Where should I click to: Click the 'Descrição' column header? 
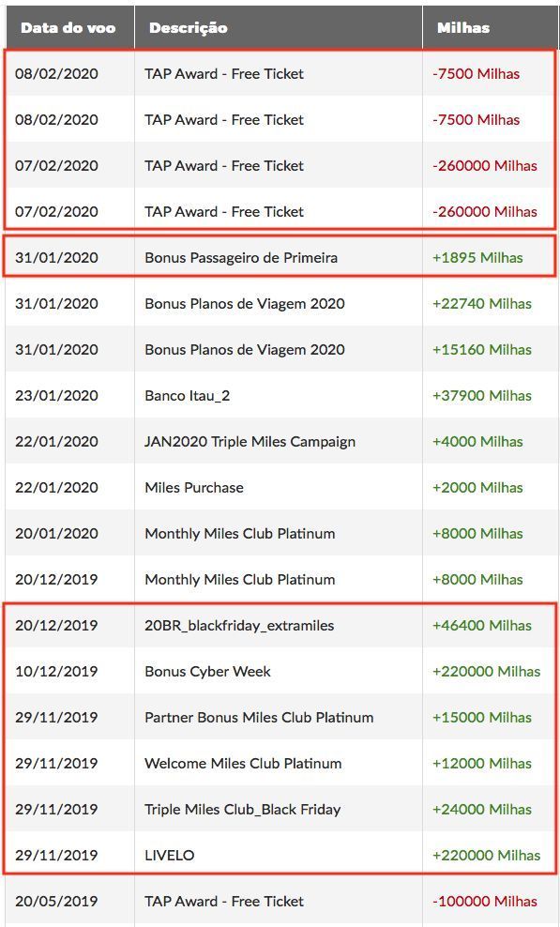point(188,28)
